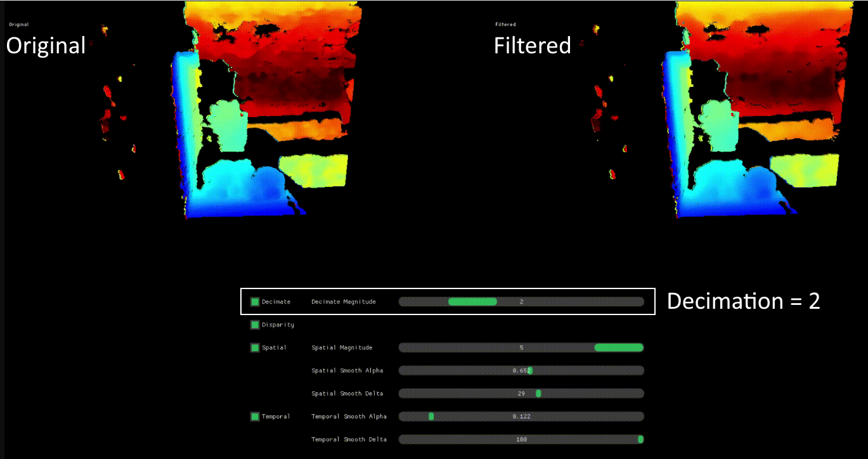
Task: Click the Temporal Smooth Alpha slider handle
Action: [x=432, y=417]
